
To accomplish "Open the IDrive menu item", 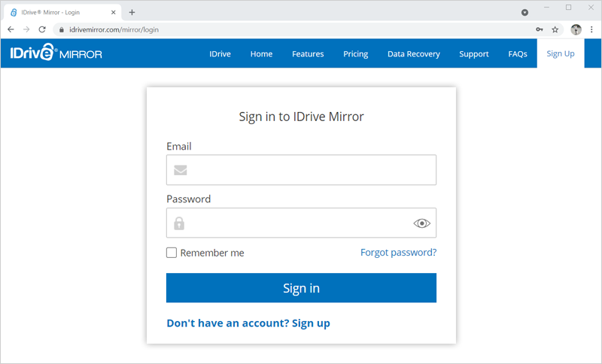I will click(220, 54).
